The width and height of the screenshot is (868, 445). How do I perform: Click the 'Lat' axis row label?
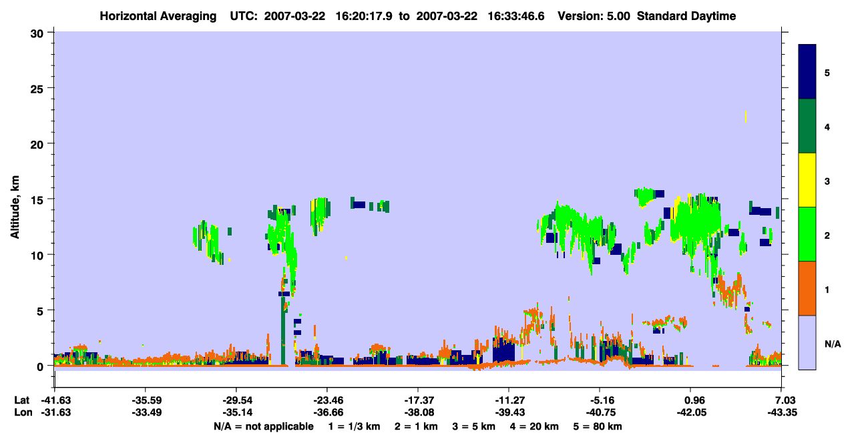click(x=21, y=400)
